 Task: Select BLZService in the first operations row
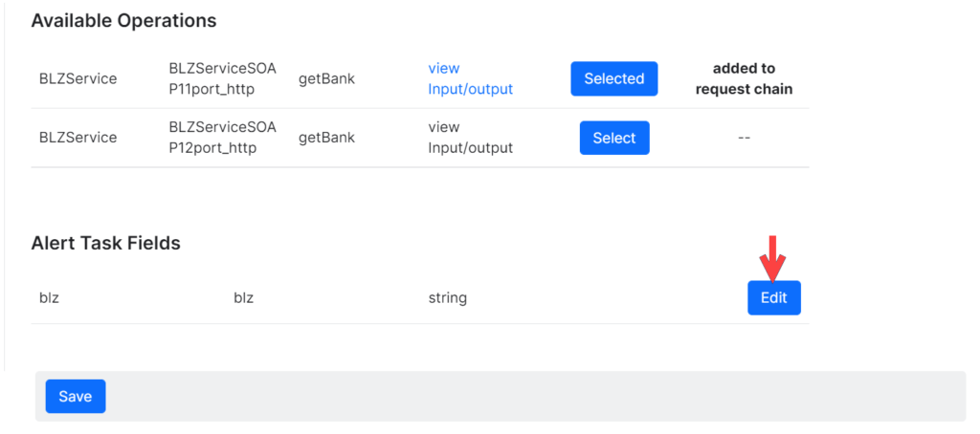pos(78,78)
